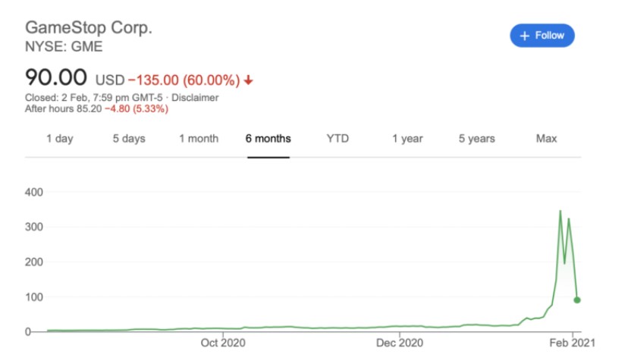
Task: Click the green current-price dot on chart
Action: pos(577,300)
